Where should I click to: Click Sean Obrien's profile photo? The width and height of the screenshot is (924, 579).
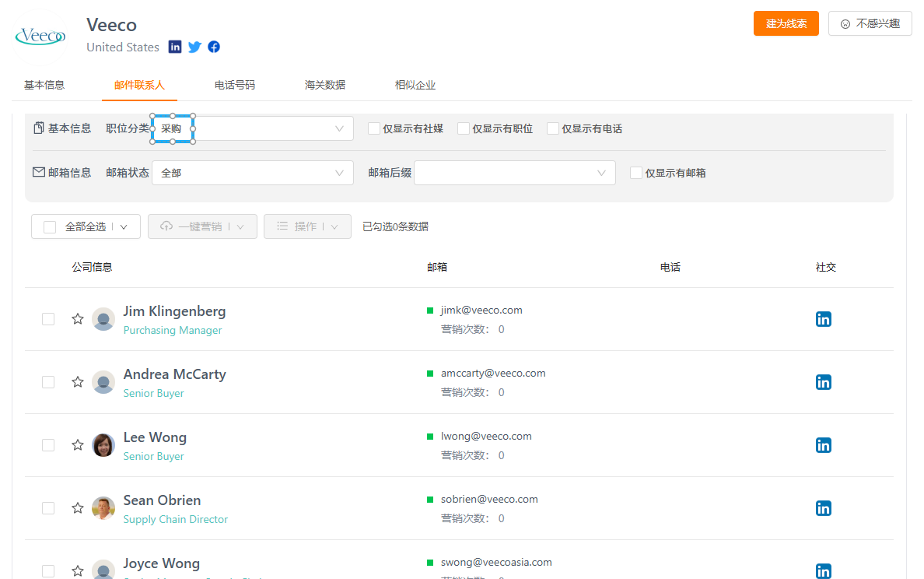103,508
